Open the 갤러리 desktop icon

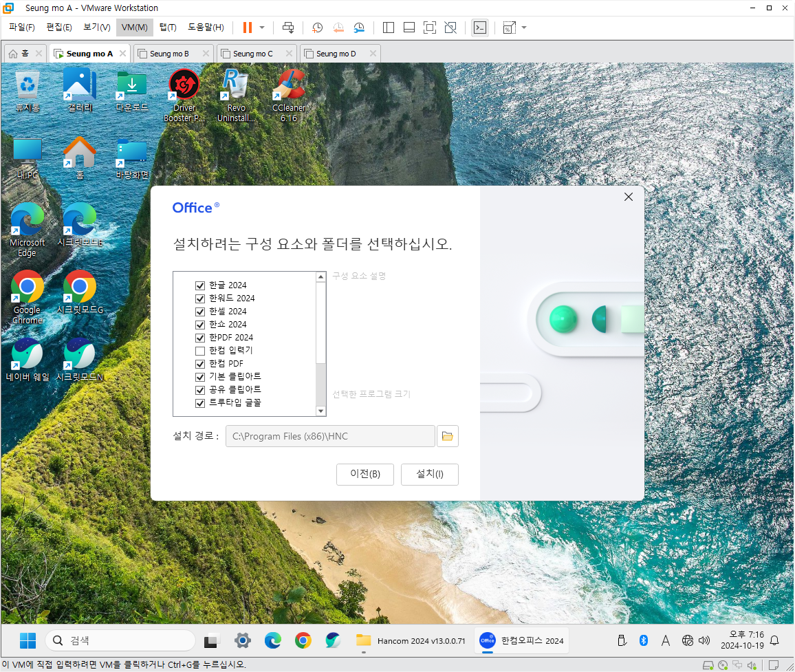[80, 90]
